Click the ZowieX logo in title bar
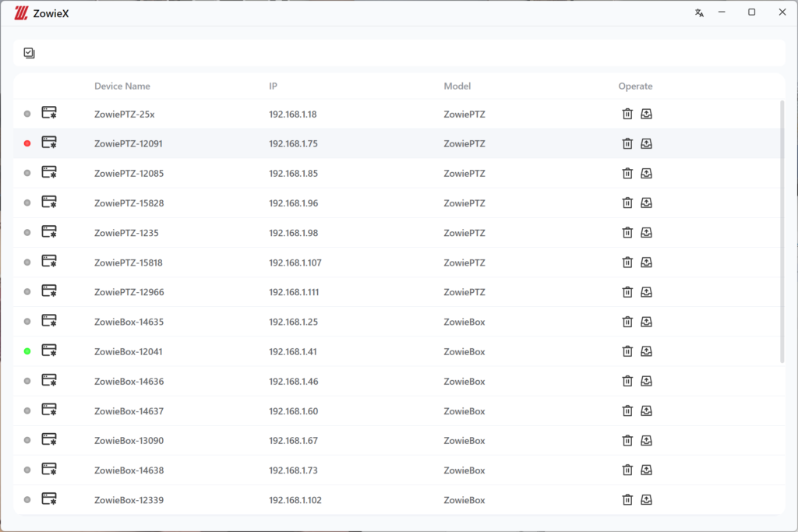 pos(22,12)
